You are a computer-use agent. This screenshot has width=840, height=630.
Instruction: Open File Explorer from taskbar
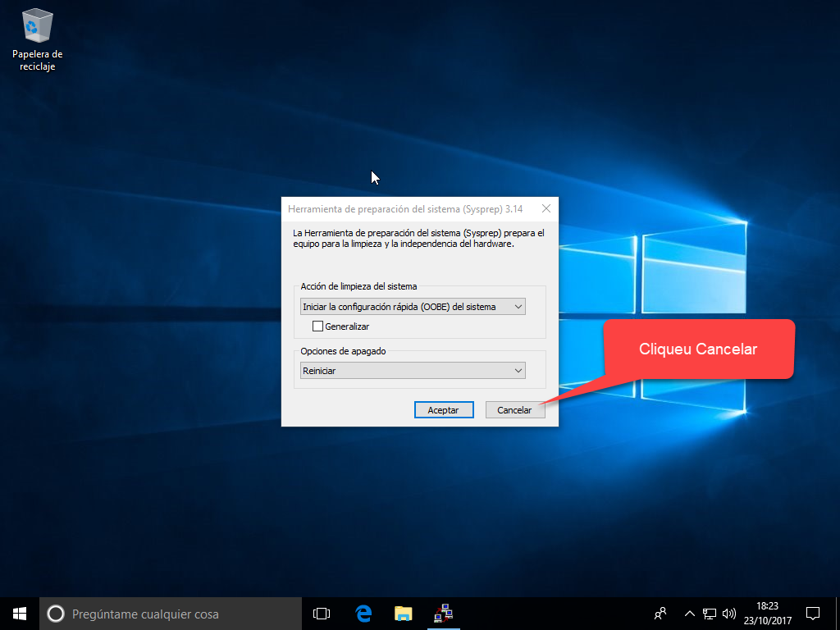403,614
